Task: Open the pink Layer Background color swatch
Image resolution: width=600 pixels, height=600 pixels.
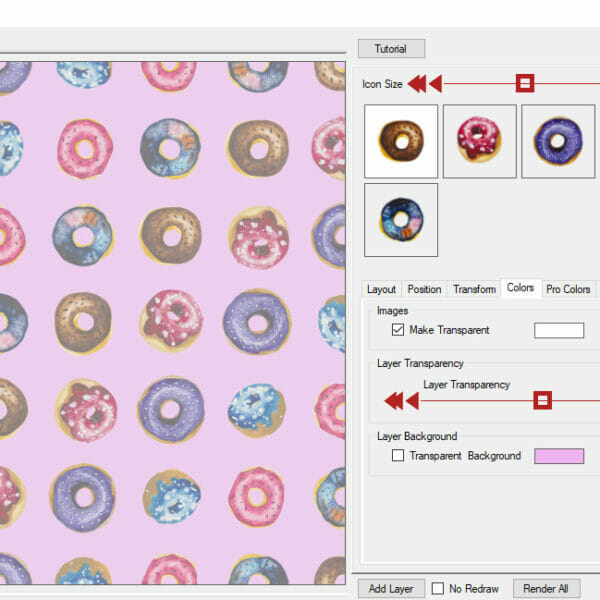Action: coord(559,456)
